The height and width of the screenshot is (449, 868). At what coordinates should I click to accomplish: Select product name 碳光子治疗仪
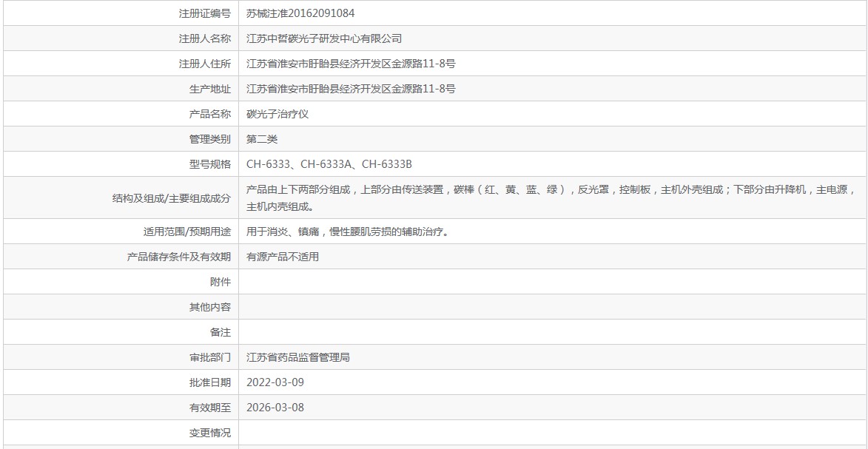pyautogui.click(x=277, y=114)
